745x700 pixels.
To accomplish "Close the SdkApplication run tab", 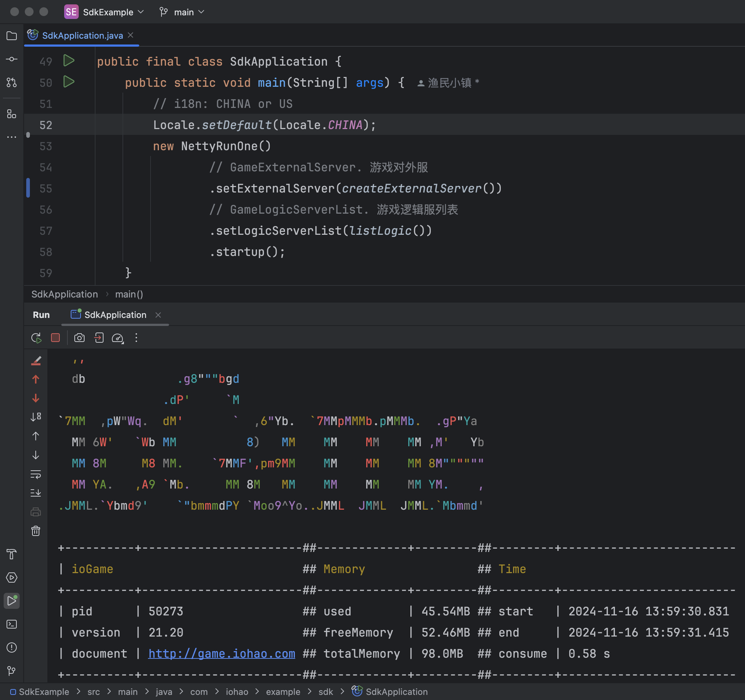I will (x=158, y=315).
